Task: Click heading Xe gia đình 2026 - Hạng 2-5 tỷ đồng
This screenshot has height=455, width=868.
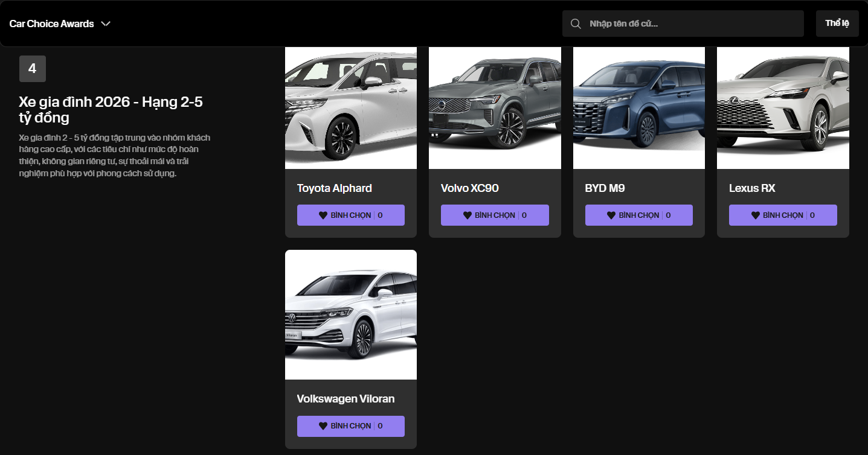Action: [111, 109]
